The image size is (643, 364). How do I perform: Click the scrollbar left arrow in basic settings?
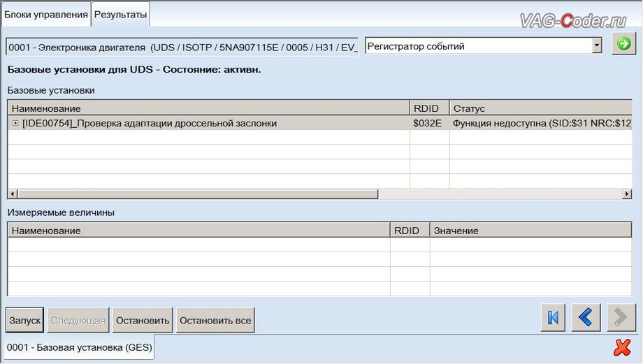click(13, 194)
